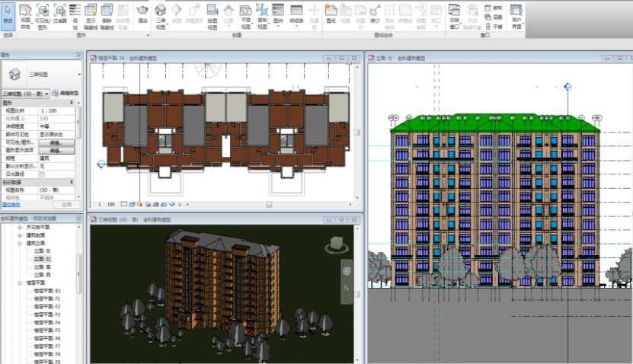Select the Modify (修改) arrow tool

click(x=8, y=16)
